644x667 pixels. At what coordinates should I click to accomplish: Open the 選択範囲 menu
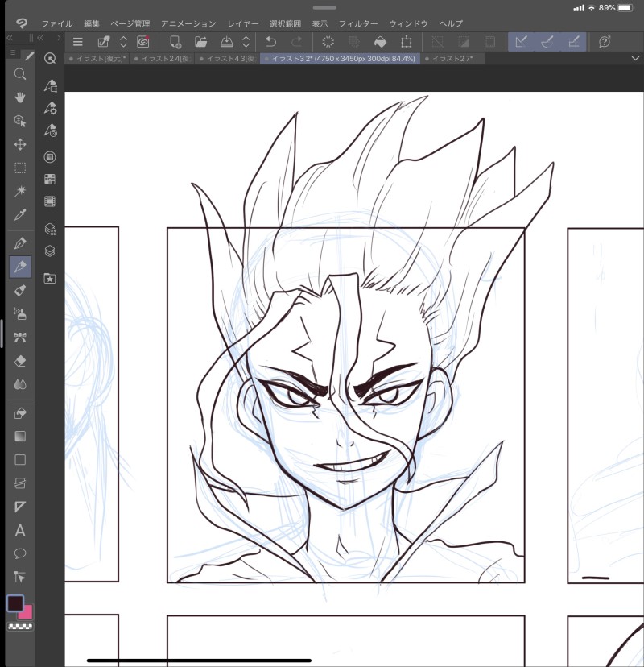(x=285, y=24)
